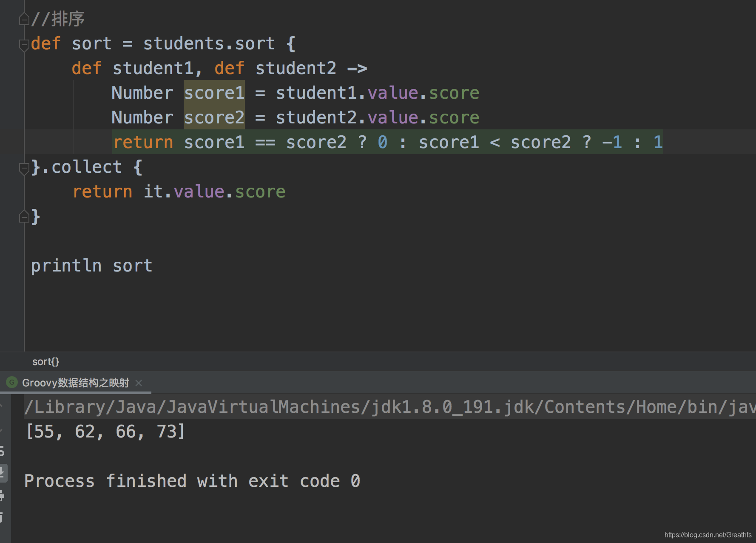This screenshot has height=543, width=756.
Task: Collapse the def sort closure fold marker
Action: 24,45
